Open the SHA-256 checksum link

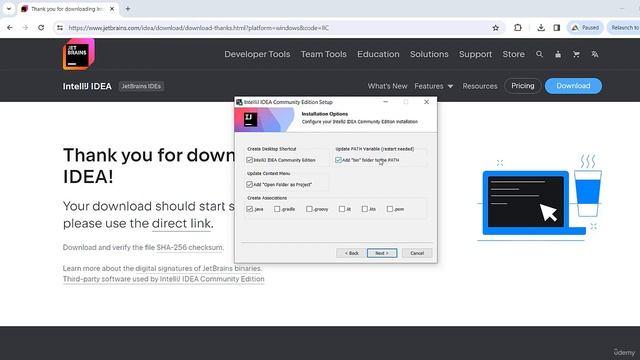coord(190,247)
